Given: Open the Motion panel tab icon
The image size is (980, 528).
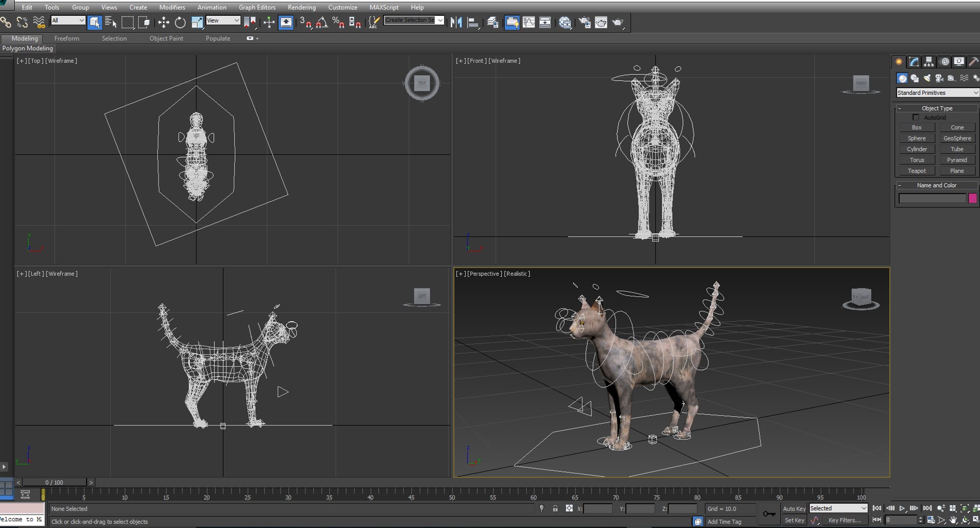Looking at the screenshot, I should pos(945,61).
